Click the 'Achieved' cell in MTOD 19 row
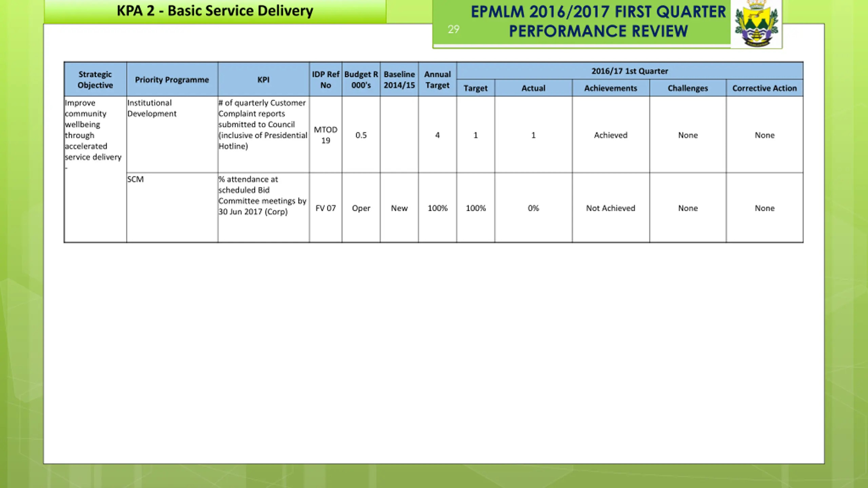868x488 pixels. pyautogui.click(x=611, y=135)
